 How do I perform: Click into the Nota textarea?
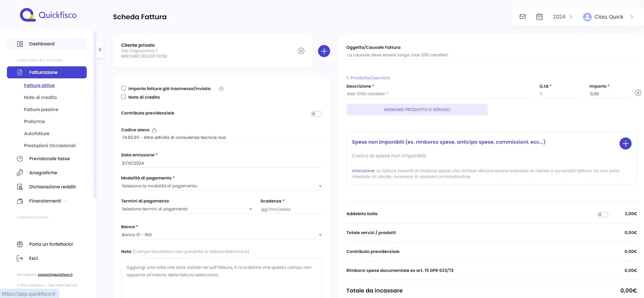(221, 278)
